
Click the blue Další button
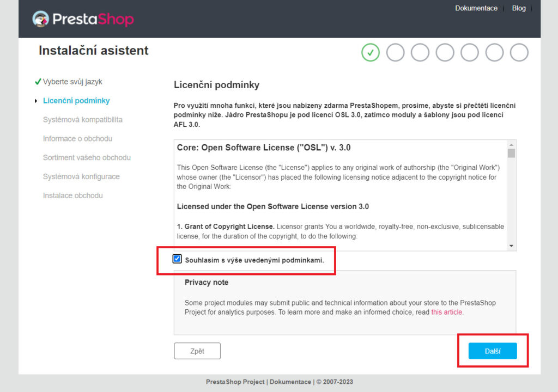(x=493, y=351)
